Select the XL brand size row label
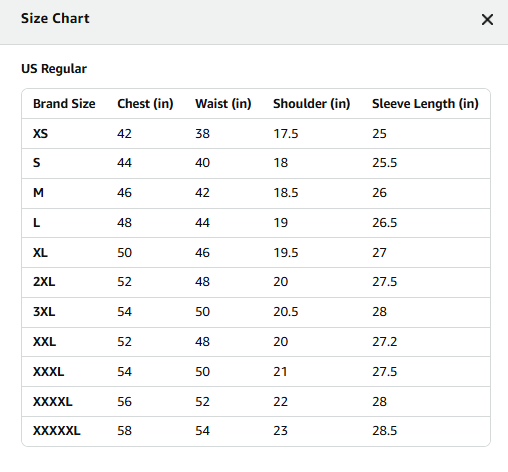Screen dimensions: 508x472 coord(40,253)
